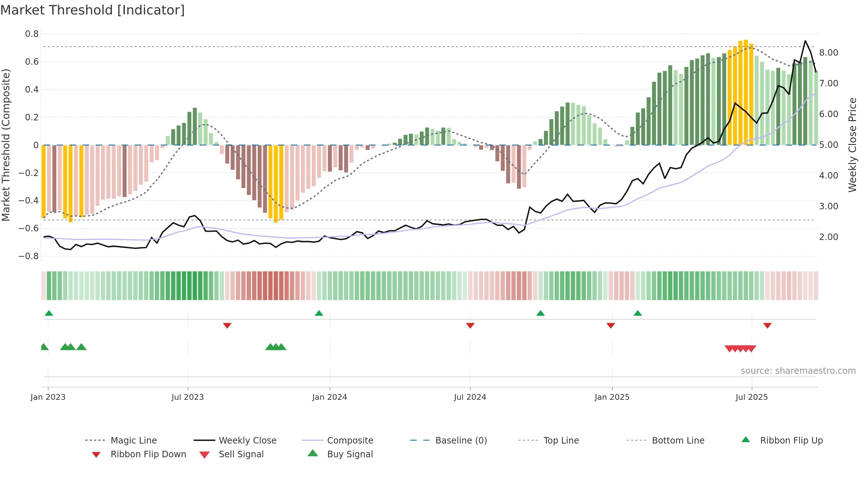Click the Ribbon Flip Up marker after Jan 2025
The width and height of the screenshot is (868, 488).
click(x=638, y=313)
